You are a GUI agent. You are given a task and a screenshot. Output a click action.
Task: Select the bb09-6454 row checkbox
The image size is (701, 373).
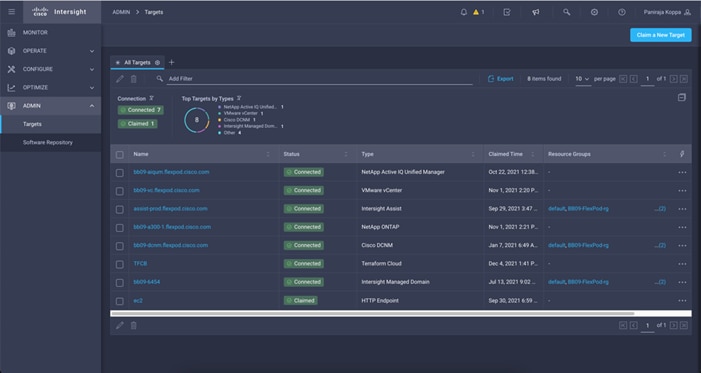pyautogui.click(x=119, y=283)
